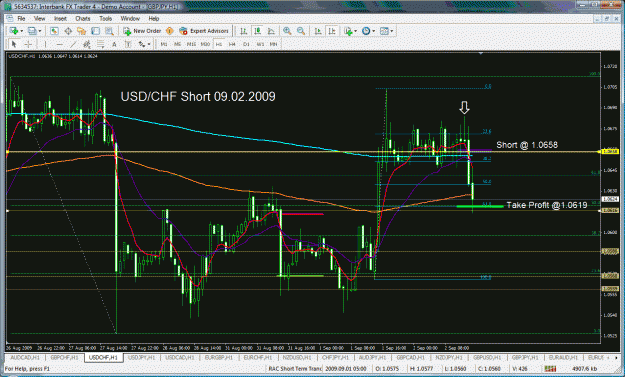Select the Text Label tool
The width and height of the screenshot is (625, 377).
(x=128, y=44)
